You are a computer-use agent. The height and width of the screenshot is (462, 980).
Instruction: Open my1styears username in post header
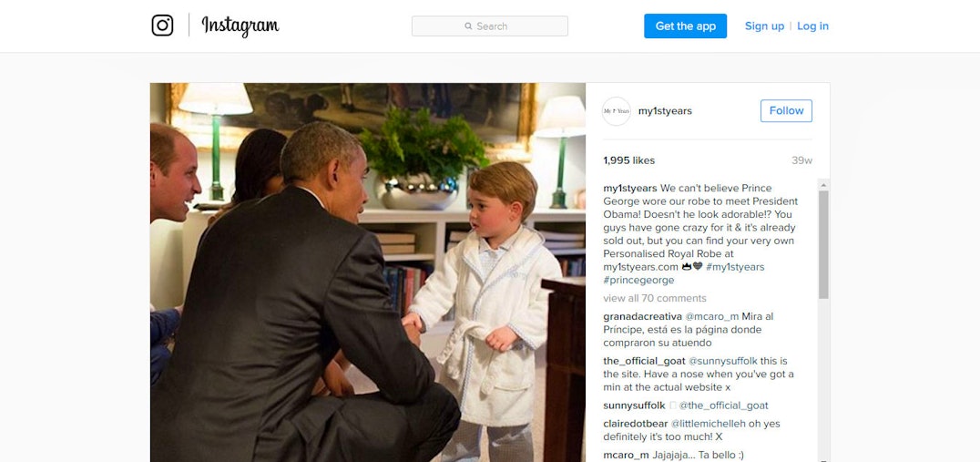click(665, 111)
